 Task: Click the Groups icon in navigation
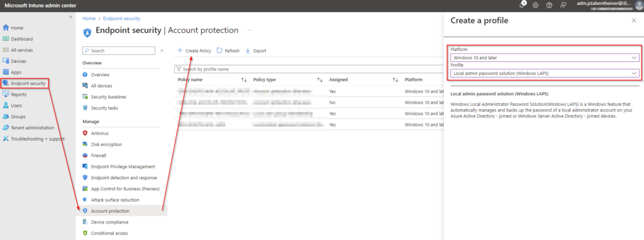tap(6, 117)
